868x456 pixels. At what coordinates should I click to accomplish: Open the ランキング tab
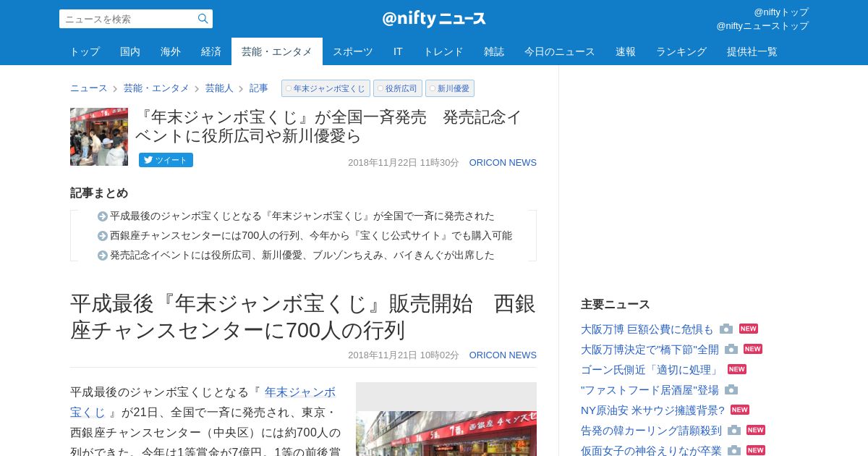click(681, 51)
